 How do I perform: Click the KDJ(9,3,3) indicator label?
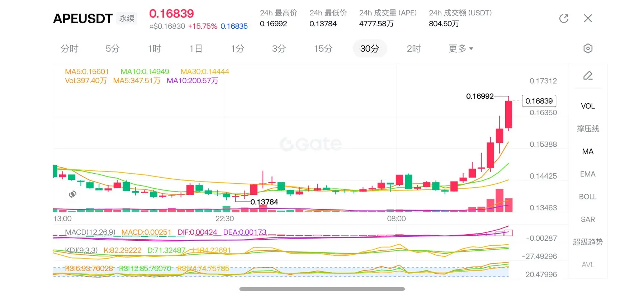point(81,250)
